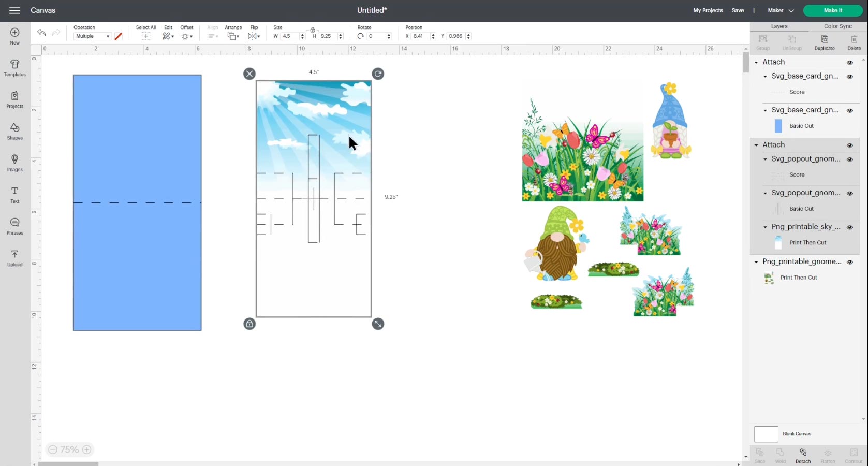Select the Slice tool
The height and width of the screenshot is (466, 868).
[760, 455]
